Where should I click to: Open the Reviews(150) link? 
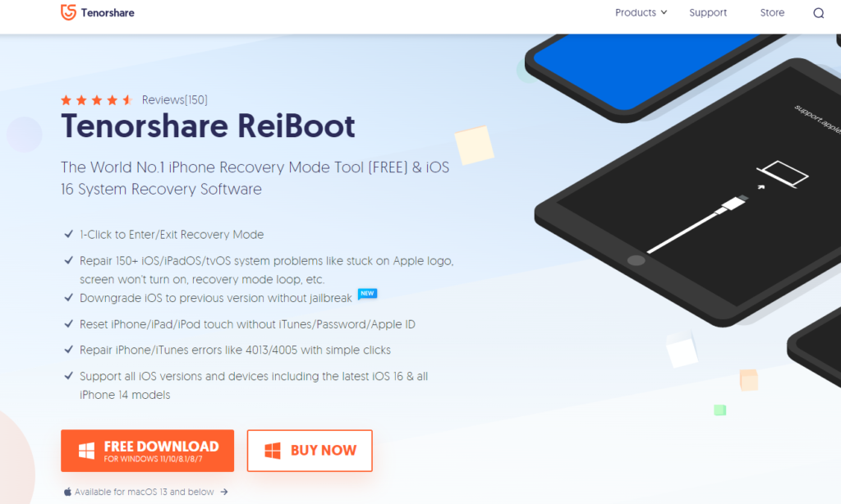(x=174, y=99)
